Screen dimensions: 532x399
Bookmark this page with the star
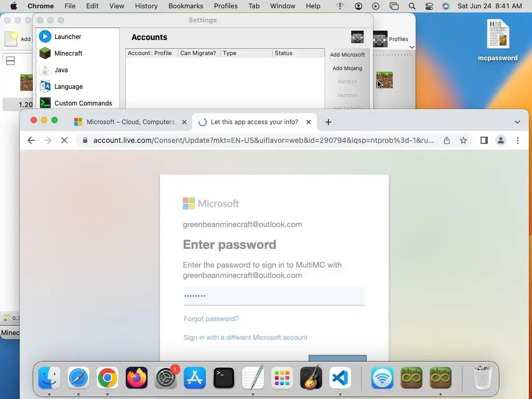463,140
